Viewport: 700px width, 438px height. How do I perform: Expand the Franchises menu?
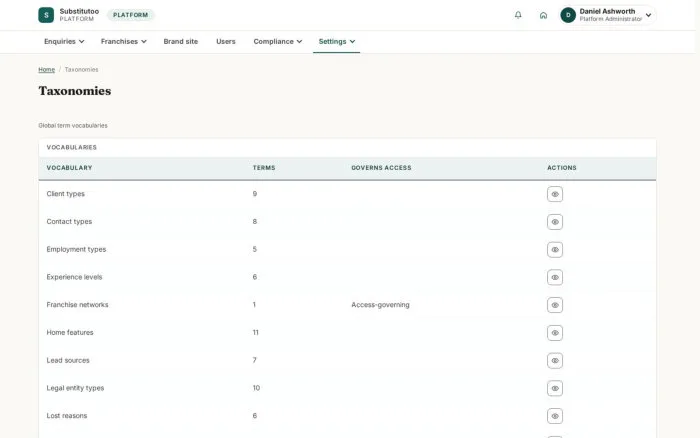124,42
